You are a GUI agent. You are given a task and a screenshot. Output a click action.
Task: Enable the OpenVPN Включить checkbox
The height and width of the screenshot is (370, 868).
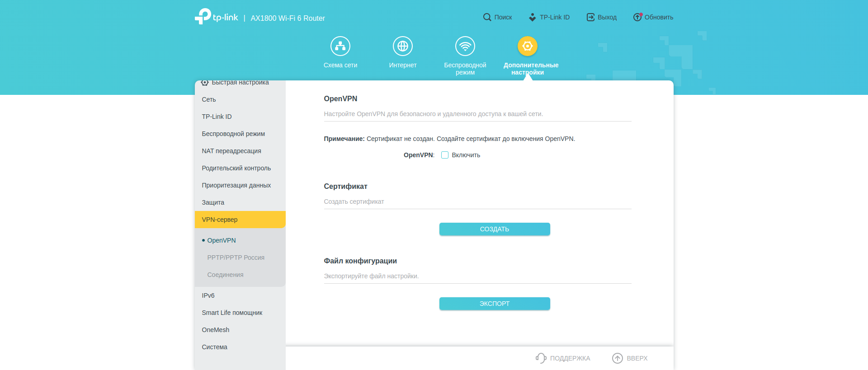(445, 155)
